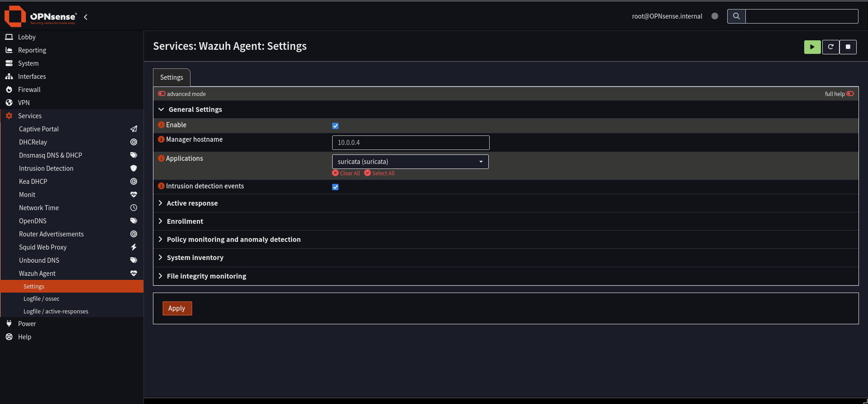This screenshot has width=868, height=404.
Task: Open Unbound DNS in sidebar
Action: point(39,260)
